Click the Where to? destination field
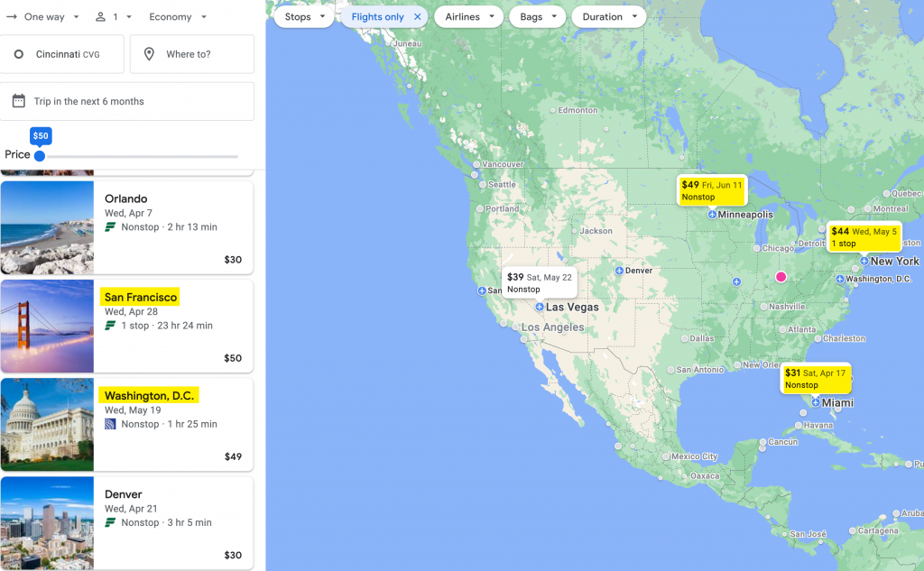Screen dimensions: 924x571 pyautogui.click(x=192, y=54)
